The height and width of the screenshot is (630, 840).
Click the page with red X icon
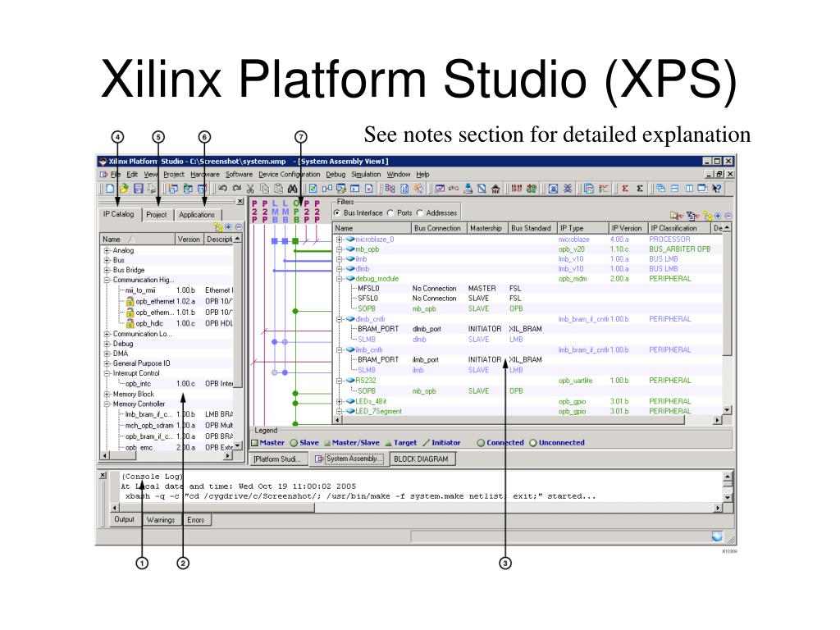[x=369, y=189]
